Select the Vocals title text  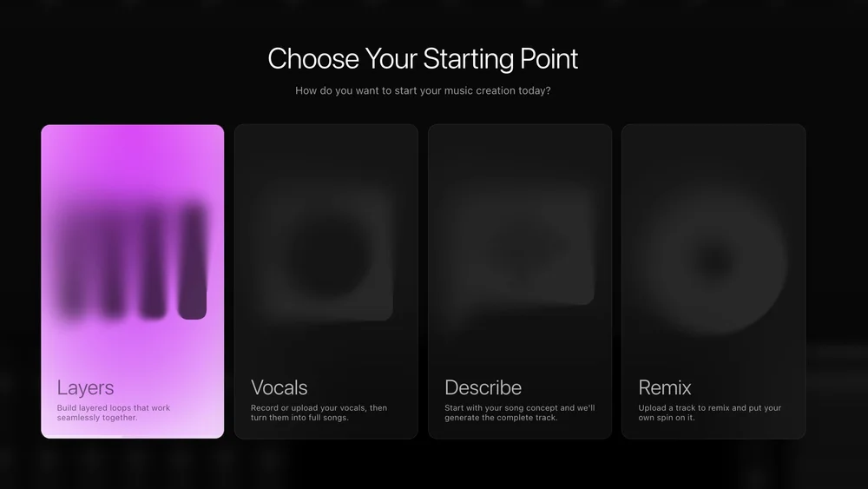coord(279,387)
